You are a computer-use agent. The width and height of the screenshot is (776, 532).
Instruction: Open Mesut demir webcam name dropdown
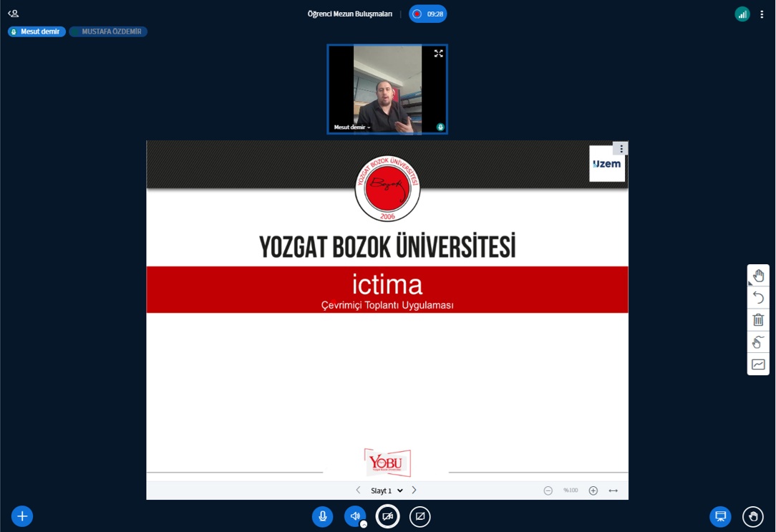352,127
